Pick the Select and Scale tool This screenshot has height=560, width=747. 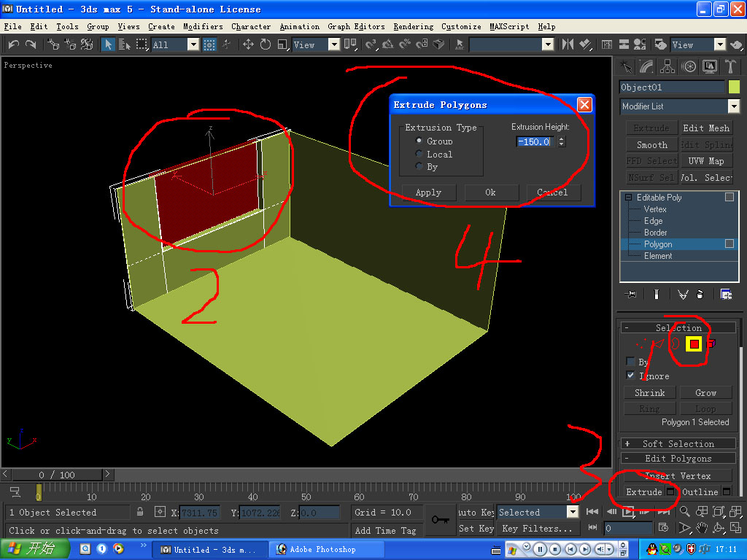[283, 44]
